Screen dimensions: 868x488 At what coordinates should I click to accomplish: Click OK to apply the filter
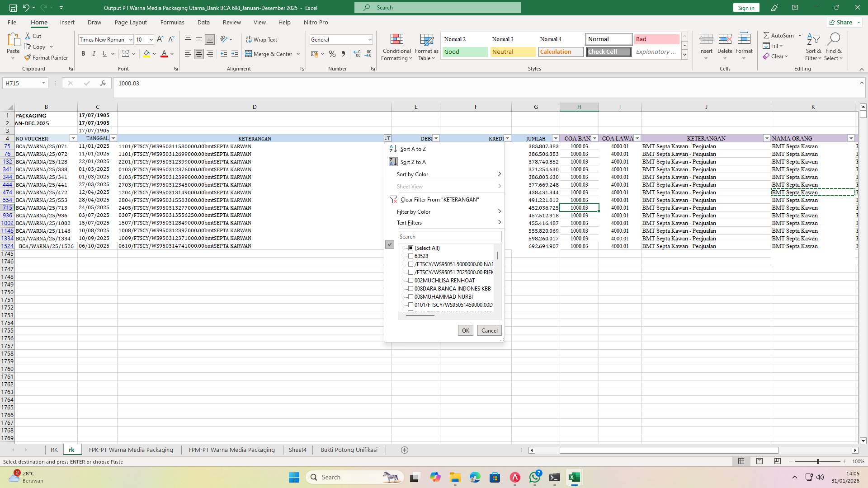click(x=465, y=330)
